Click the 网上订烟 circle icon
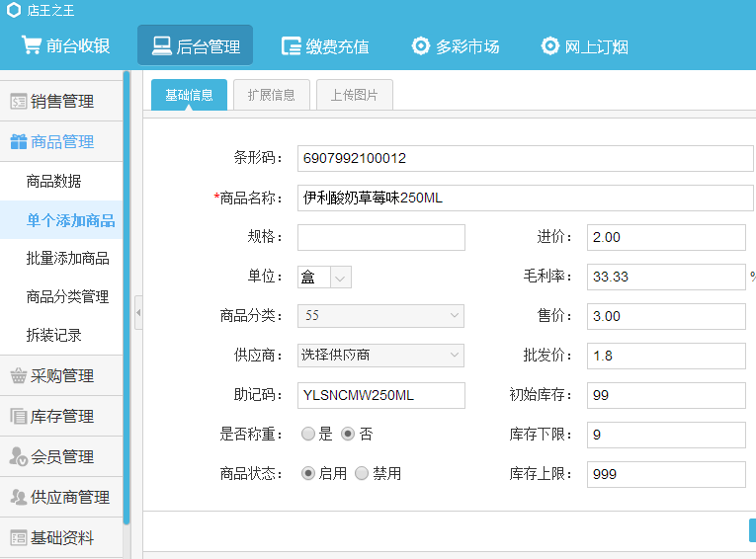 pyautogui.click(x=549, y=46)
